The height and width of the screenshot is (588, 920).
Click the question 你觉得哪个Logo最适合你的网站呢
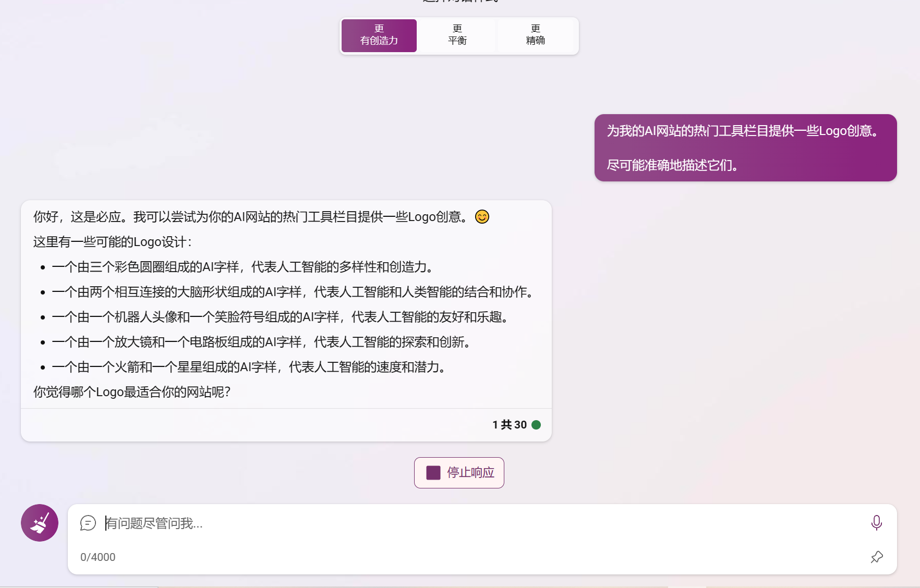click(x=132, y=392)
